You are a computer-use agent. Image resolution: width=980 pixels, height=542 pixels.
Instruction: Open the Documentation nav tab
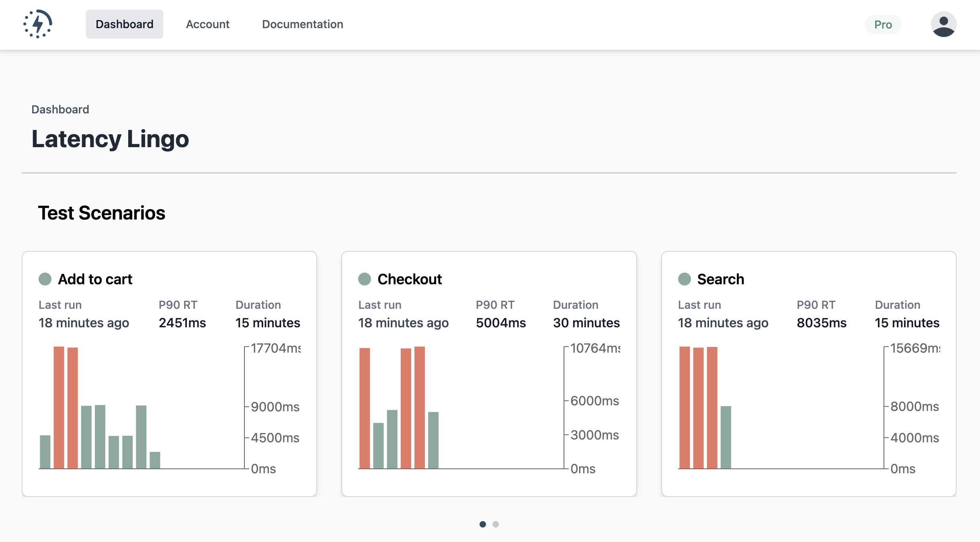click(x=303, y=24)
